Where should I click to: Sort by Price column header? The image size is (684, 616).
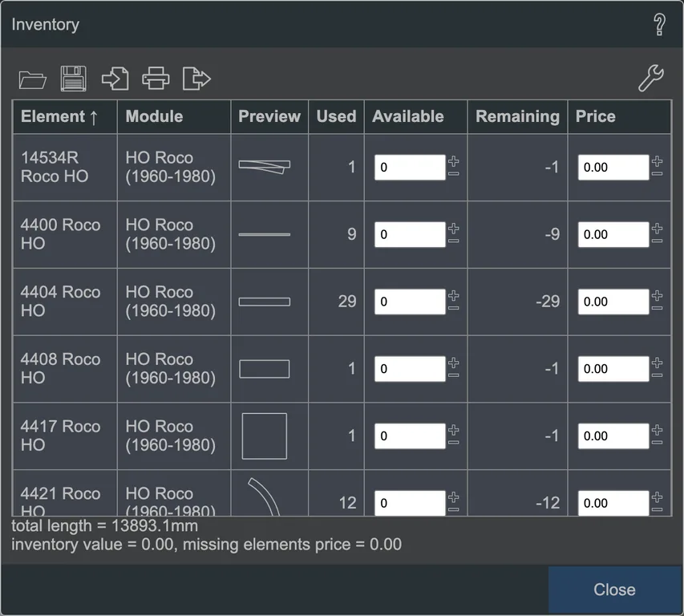coord(619,116)
